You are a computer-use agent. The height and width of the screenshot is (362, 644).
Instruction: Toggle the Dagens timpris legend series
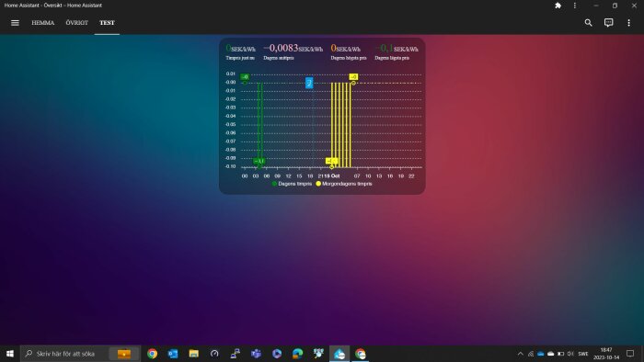click(292, 184)
